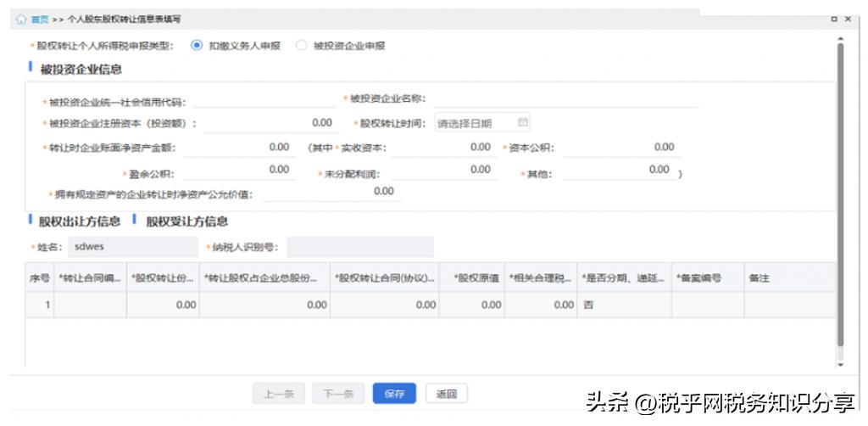Switch to the 股权受让方信息 tab

(186, 221)
